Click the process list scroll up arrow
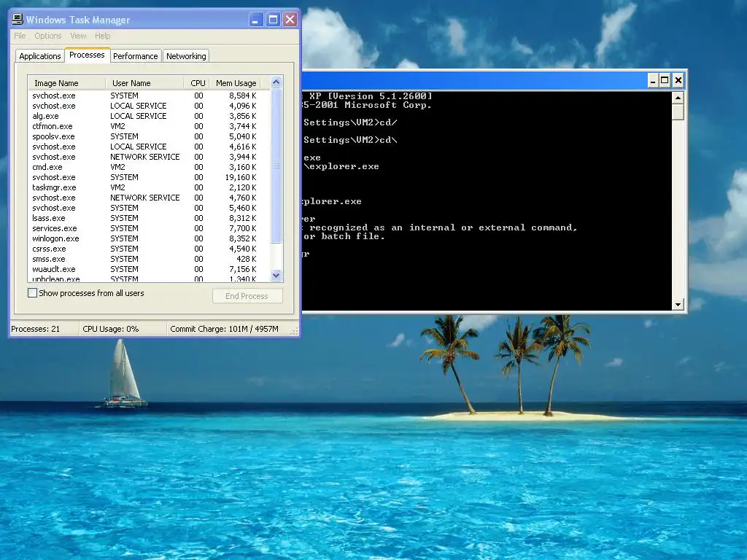747x560 pixels. pyautogui.click(x=276, y=82)
